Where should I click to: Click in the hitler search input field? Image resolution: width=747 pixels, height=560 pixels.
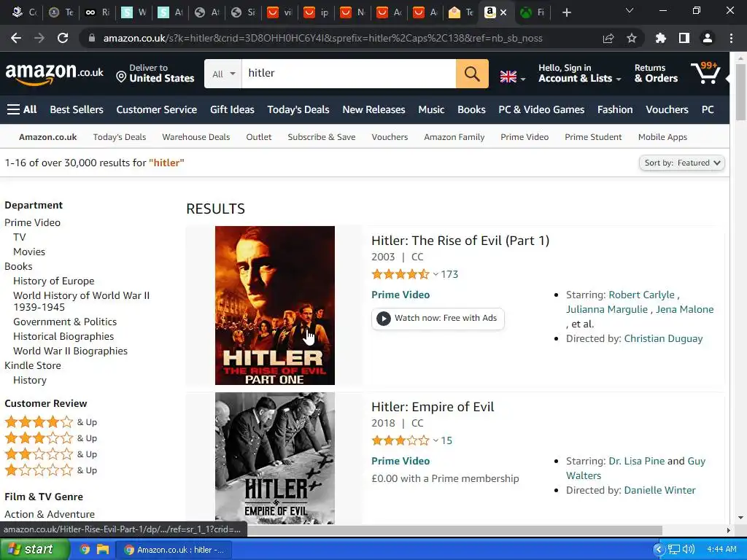tap(349, 74)
